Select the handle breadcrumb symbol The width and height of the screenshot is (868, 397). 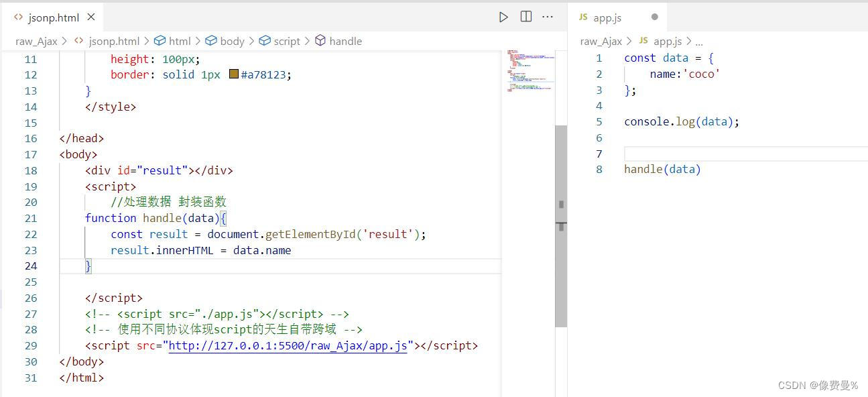point(346,41)
